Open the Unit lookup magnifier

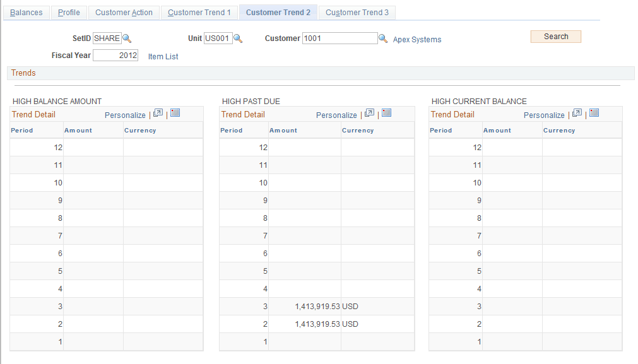(x=237, y=38)
